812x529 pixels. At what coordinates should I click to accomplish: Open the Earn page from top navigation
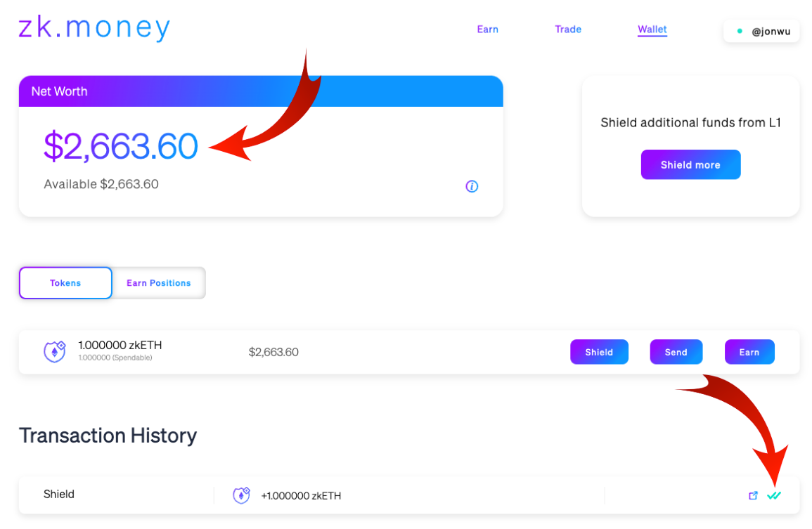[488, 30]
